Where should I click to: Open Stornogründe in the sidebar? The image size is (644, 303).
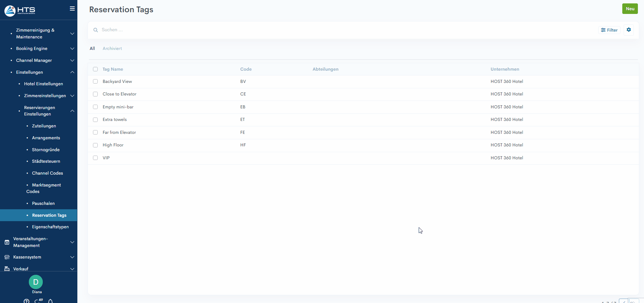tap(46, 150)
